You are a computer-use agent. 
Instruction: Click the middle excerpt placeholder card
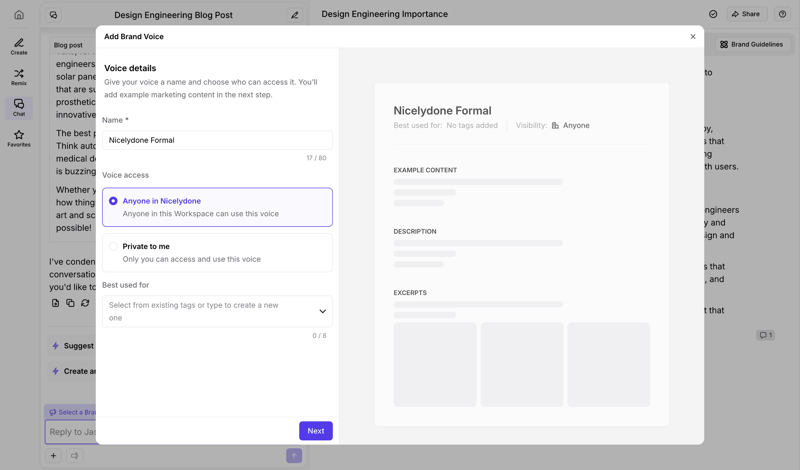(x=522, y=364)
